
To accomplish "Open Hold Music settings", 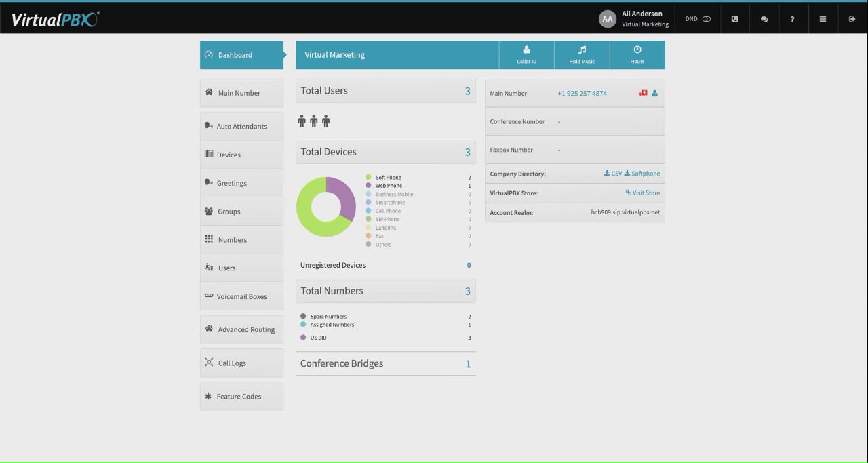I will [x=582, y=55].
